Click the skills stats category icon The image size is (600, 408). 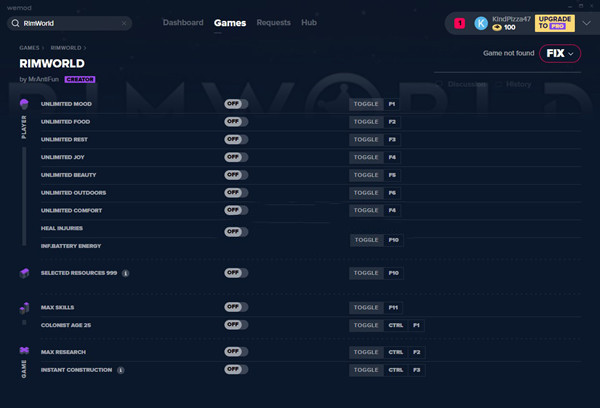[x=24, y=308]
